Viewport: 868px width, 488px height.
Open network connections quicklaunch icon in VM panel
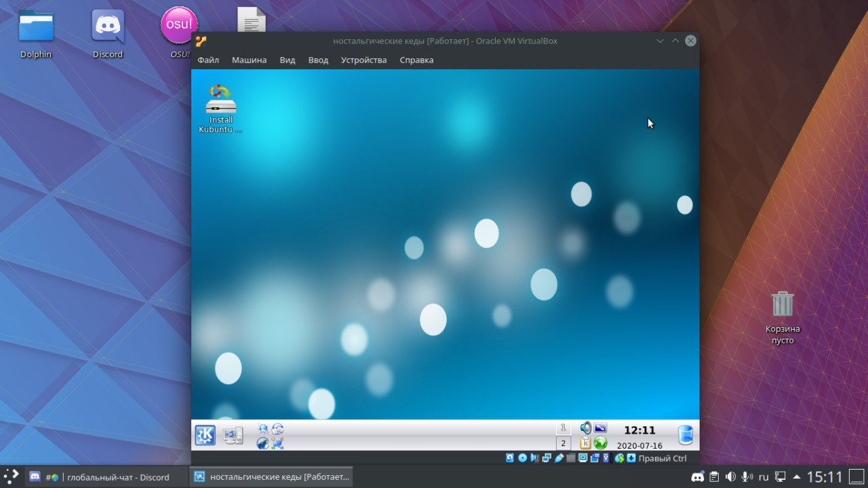(x=277, y=443)
